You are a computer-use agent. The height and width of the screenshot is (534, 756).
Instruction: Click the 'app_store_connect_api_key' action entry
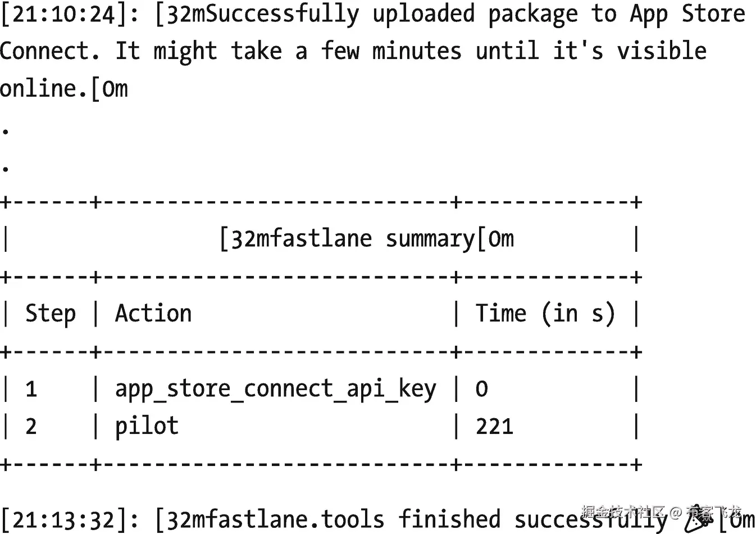275,389
